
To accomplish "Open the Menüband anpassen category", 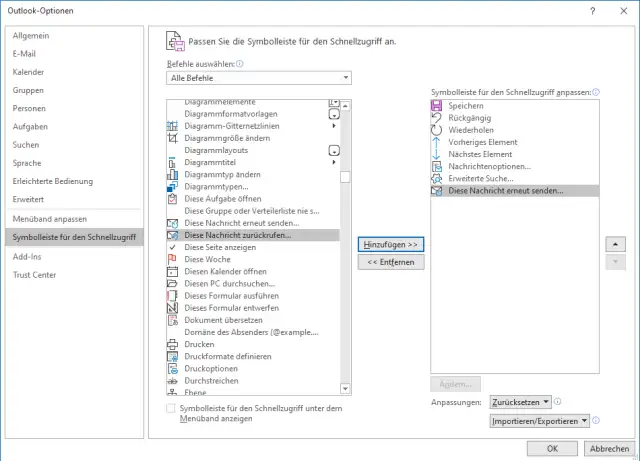I will 50,218.
